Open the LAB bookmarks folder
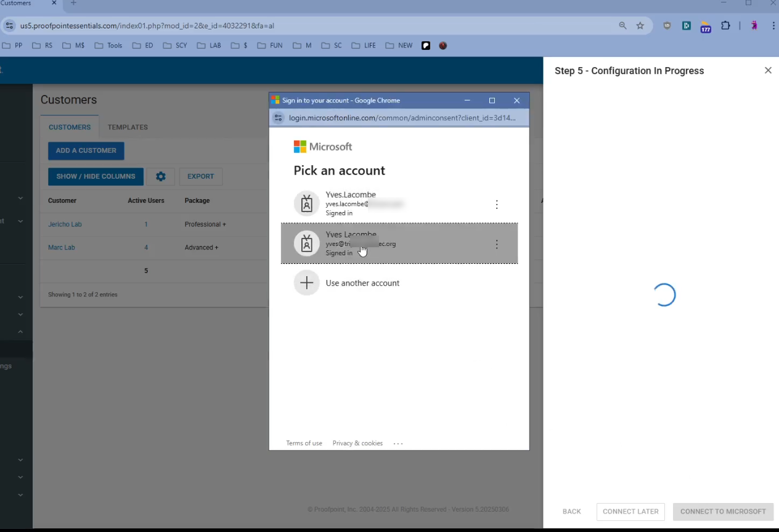This screenshot has width=779, height=532. click(x=209, y=46)
